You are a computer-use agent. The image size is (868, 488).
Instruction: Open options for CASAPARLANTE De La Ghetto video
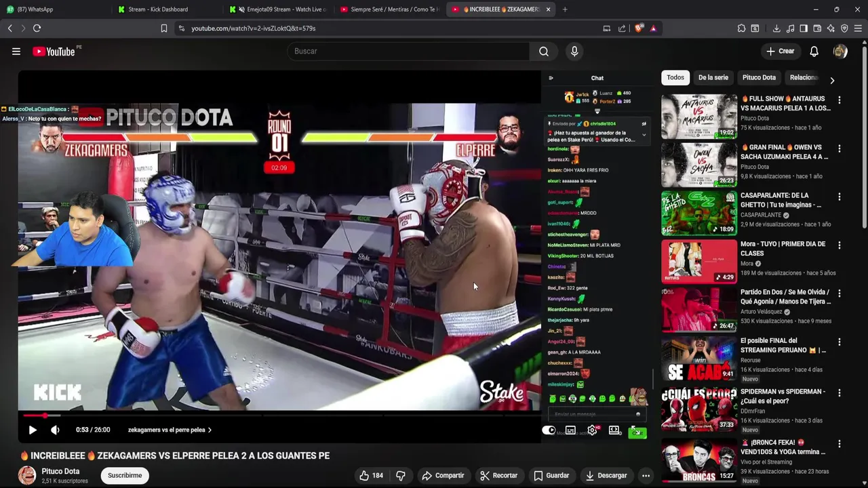(840, 197)
